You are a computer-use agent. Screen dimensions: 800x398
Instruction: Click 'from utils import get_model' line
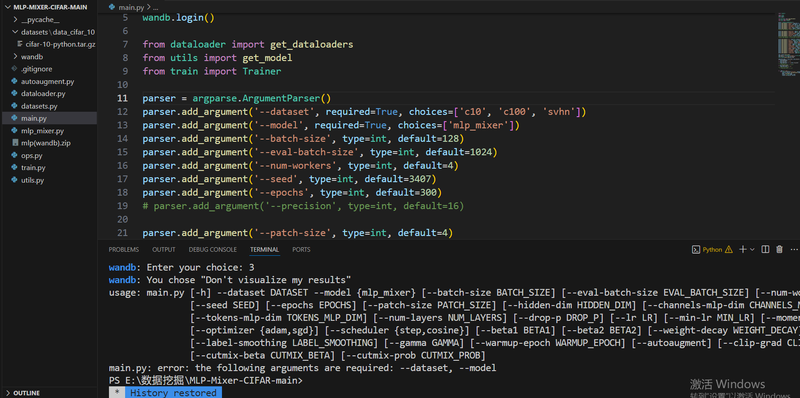click(x=217, y=58)
